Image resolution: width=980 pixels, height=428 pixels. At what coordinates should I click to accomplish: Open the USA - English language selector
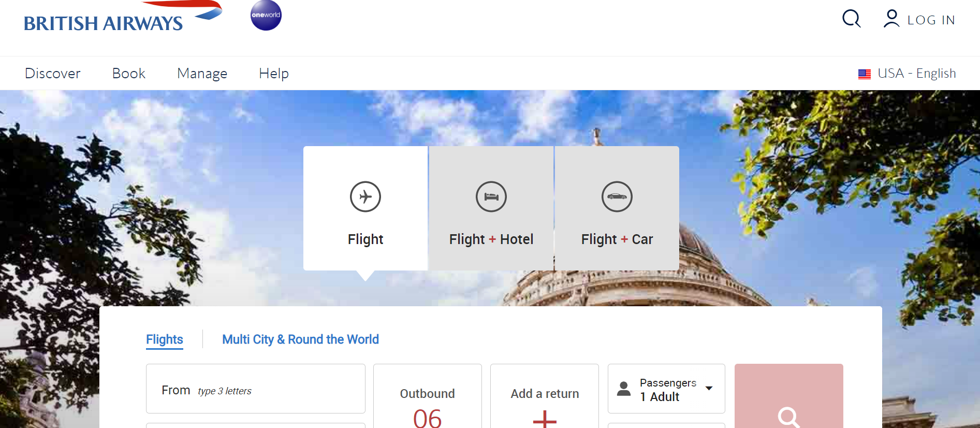(x=916, y=74)
